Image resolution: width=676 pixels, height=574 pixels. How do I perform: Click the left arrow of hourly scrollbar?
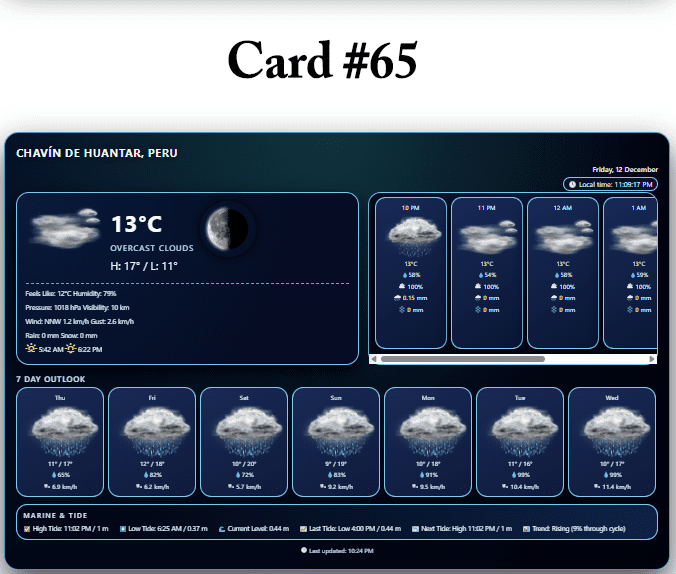pyautogui.click(x=374, y=358)
